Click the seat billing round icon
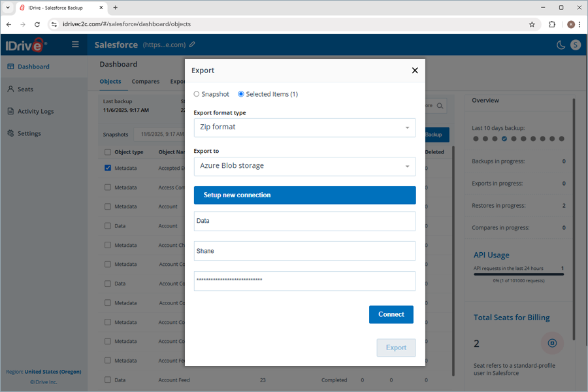This screenshot has height=392, width=588. (x=552, y=343)
